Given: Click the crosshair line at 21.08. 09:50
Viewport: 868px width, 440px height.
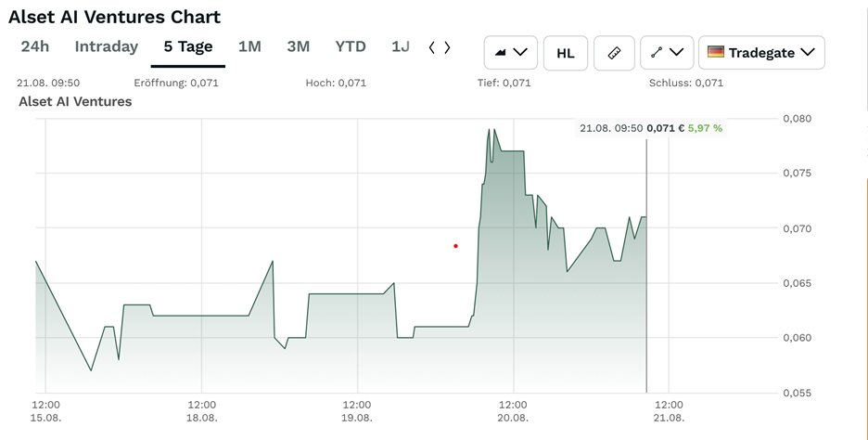Looking at the screenshot, I should (x=645, y=278).
